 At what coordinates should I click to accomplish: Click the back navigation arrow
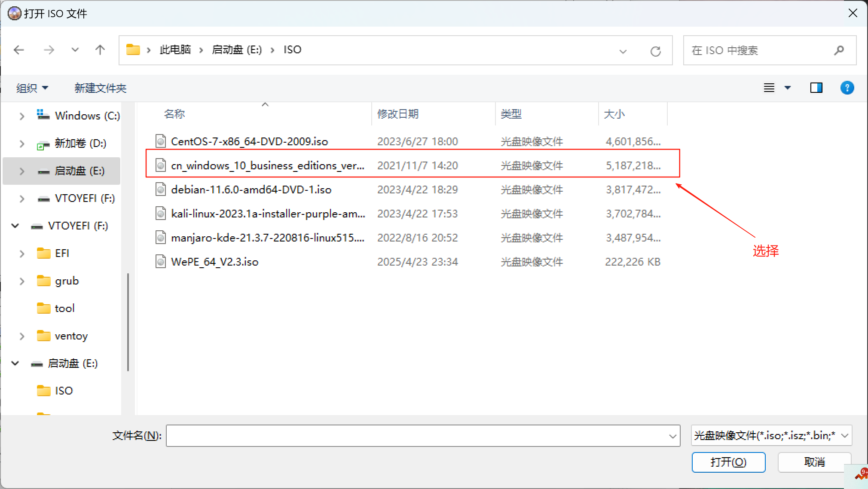[19, 50]
